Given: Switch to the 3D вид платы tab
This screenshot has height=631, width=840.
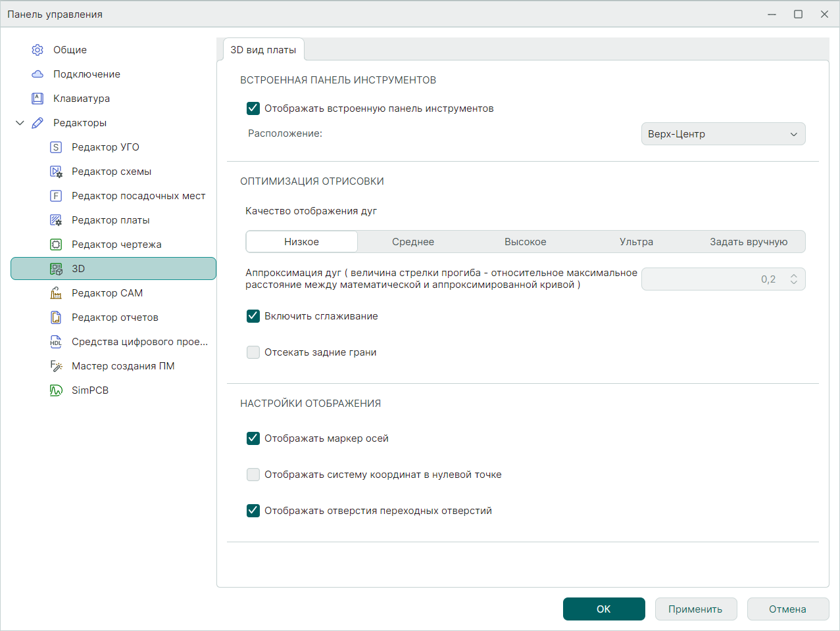Looking at the screenshot, I should (x=263, y=50).
